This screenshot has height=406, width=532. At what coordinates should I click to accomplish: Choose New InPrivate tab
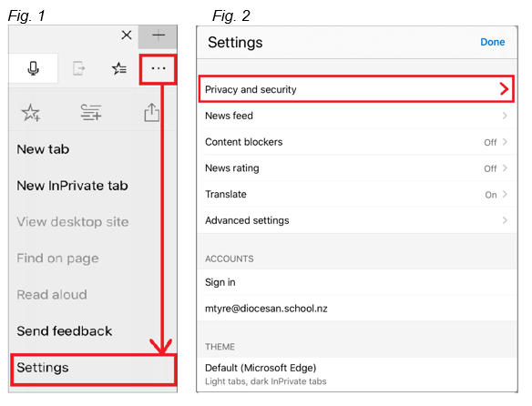72,186
